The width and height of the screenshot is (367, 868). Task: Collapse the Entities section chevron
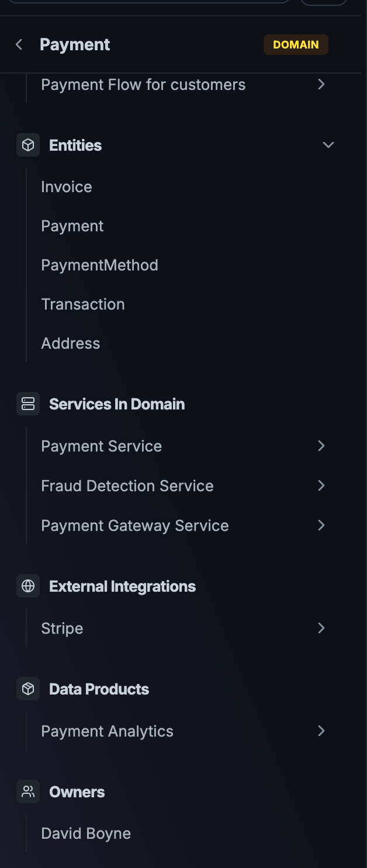[x=328, y=145]
